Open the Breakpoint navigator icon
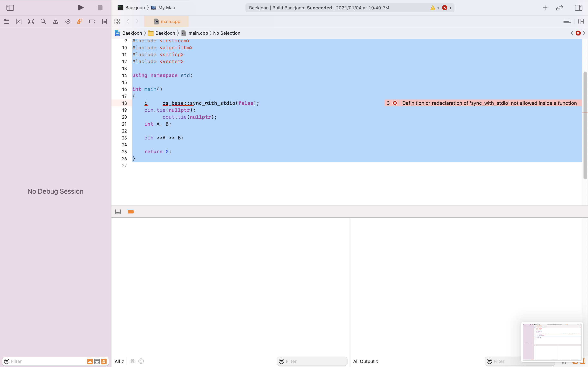Screen dimensions: 588x367 [92, 22]
